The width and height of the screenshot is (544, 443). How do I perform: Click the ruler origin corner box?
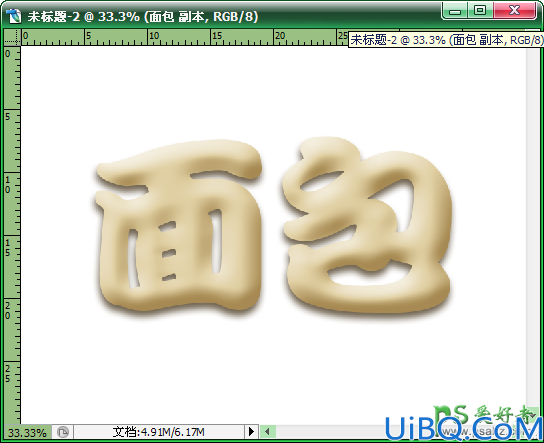coord(12,37)
